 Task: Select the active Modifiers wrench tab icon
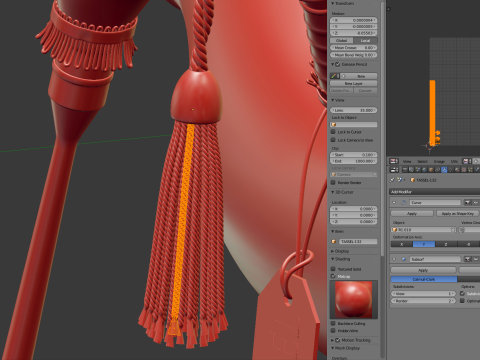[x=444, y=170]
